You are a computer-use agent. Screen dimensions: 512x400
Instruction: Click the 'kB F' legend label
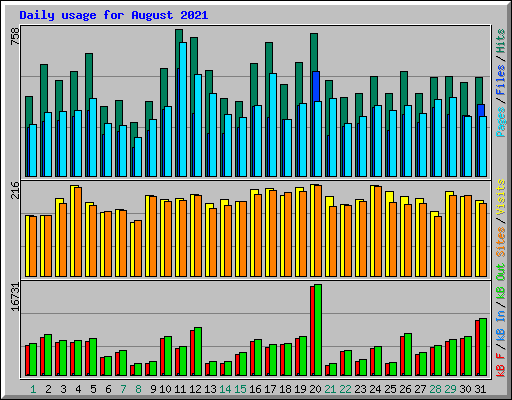[501, 364]
